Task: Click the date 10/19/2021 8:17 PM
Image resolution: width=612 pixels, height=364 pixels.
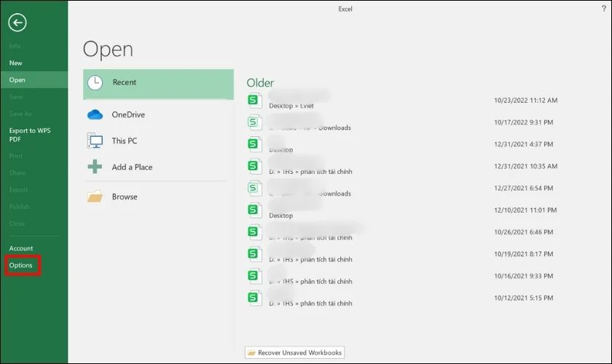Action: click(523, 254)
